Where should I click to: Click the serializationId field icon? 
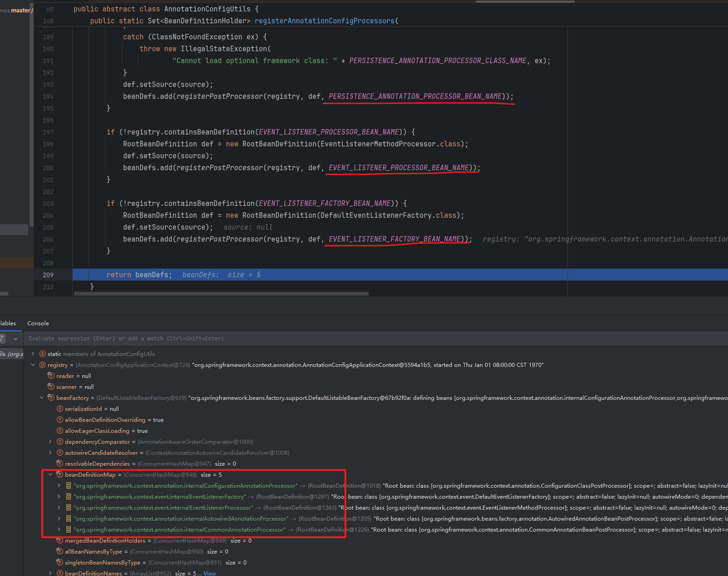click(x=60, y=409)
